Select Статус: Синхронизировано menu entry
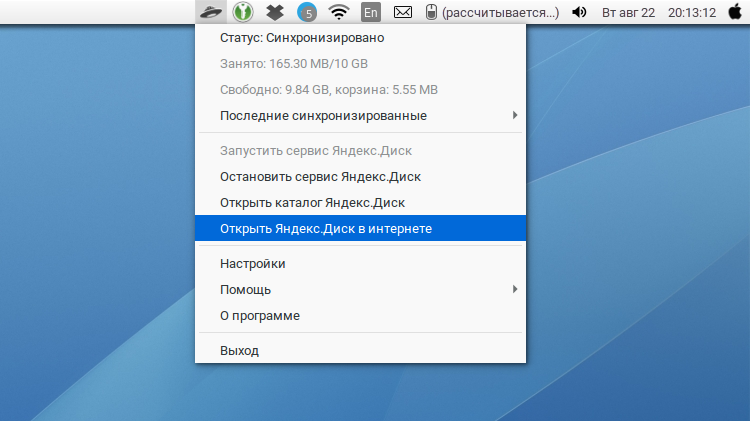The width and height of the screenshot is (750, 421). pos(360,38)
